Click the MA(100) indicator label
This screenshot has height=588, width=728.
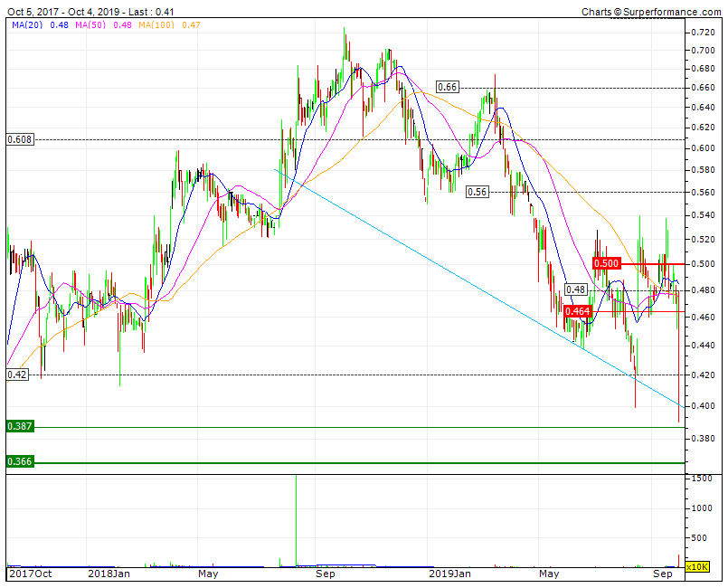pos(156,25)
